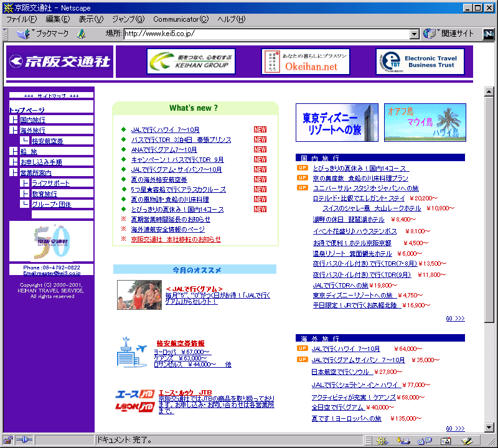498x448 pixels.
Task: Open ライフサポート in the sidebar
Action: point(51,183)
